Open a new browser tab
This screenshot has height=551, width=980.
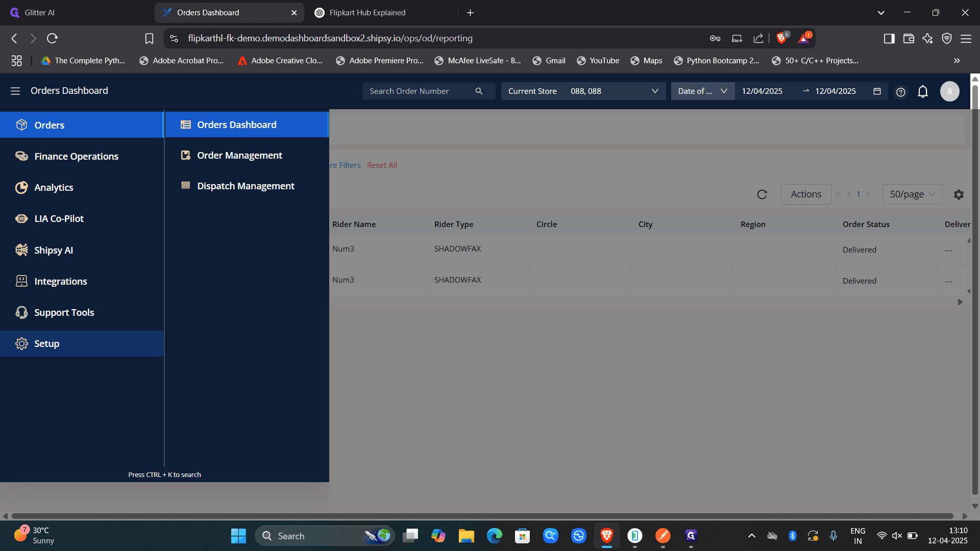[470, 13]
